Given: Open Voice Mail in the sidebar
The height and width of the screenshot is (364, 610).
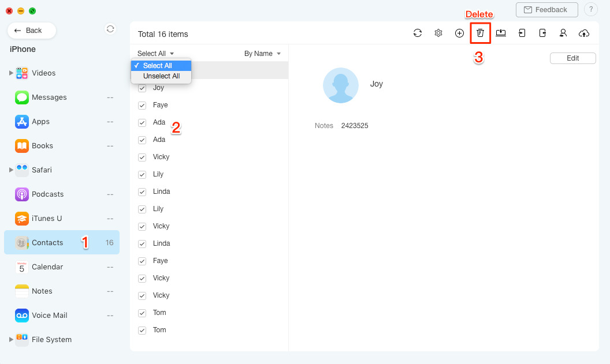Looking at the screenshot, I should point(62,315).
